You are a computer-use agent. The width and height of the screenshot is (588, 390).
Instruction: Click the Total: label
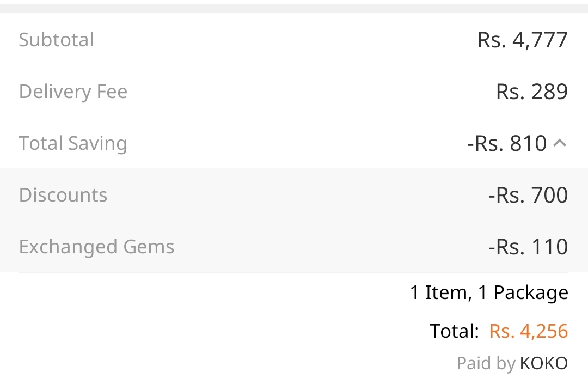[x=454, y=331]
